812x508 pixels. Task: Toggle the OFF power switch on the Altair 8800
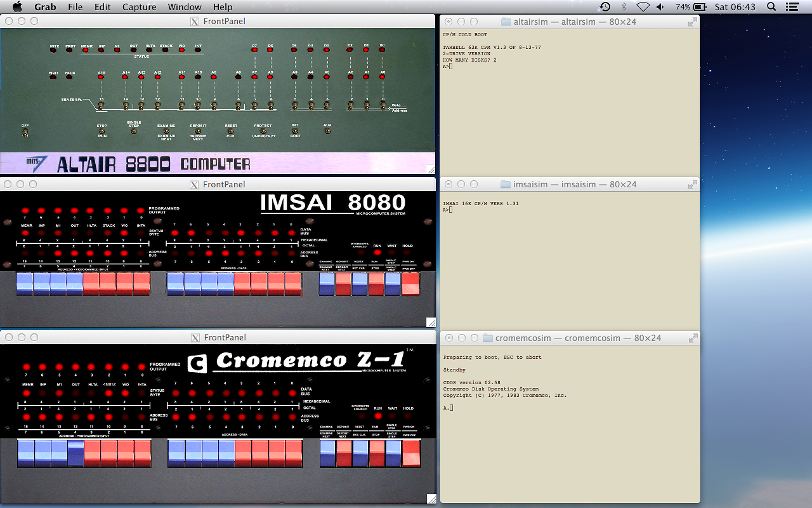(x=24, y=133)
